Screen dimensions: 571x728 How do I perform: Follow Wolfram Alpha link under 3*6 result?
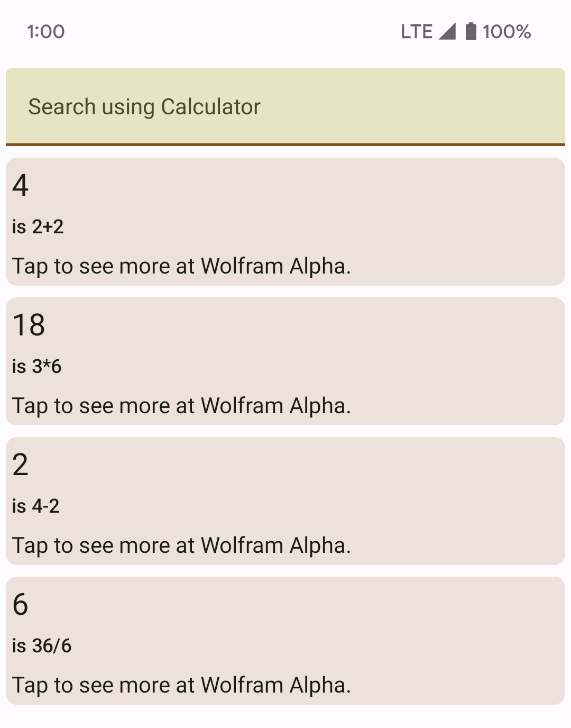pyautogui.click(x=181, y=406)
